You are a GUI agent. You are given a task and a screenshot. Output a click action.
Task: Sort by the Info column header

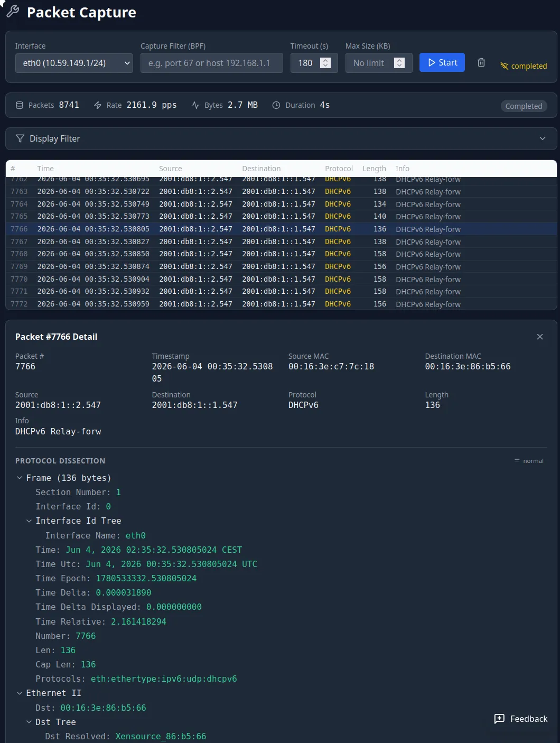(403, 169)
